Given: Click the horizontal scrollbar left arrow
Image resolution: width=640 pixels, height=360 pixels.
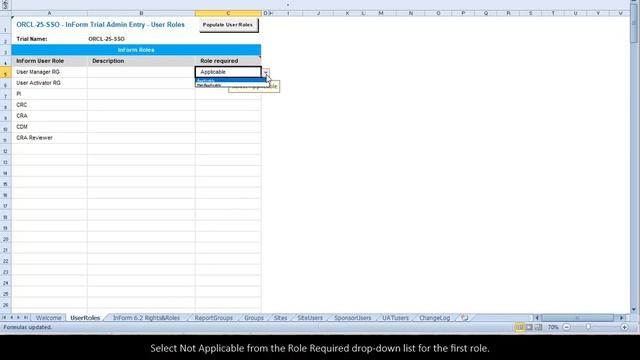Looking at the screenshot, I should coord(537,318).
